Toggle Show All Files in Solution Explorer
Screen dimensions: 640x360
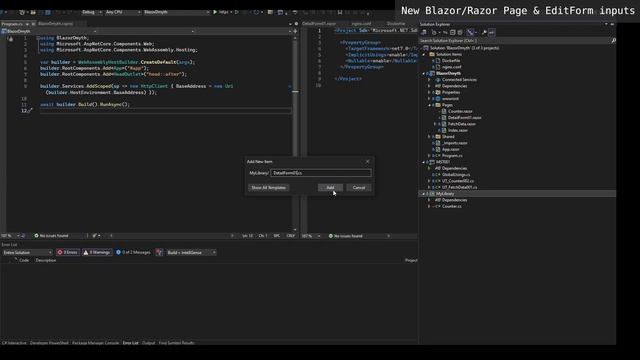(x=460, y=32)
